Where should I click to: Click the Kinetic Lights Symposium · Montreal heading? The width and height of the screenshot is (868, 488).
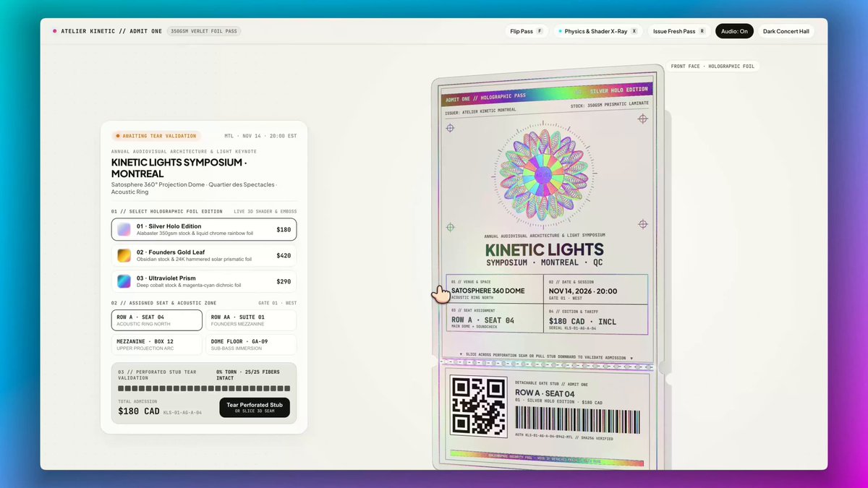[x=179, y=168]
